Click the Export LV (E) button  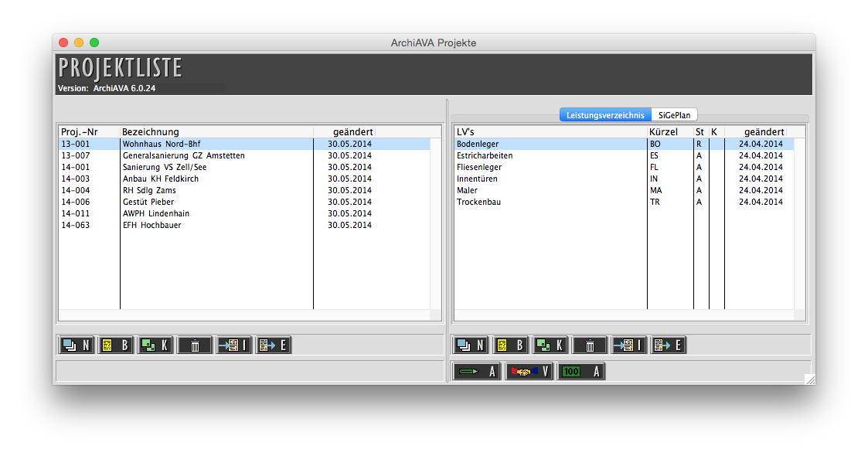[x=669, y=345]
